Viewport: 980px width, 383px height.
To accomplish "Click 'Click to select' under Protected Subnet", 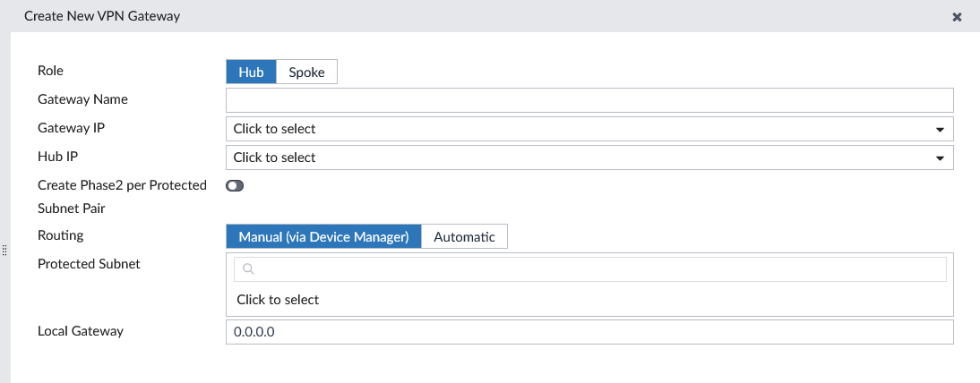I will (x=278, y=300).
